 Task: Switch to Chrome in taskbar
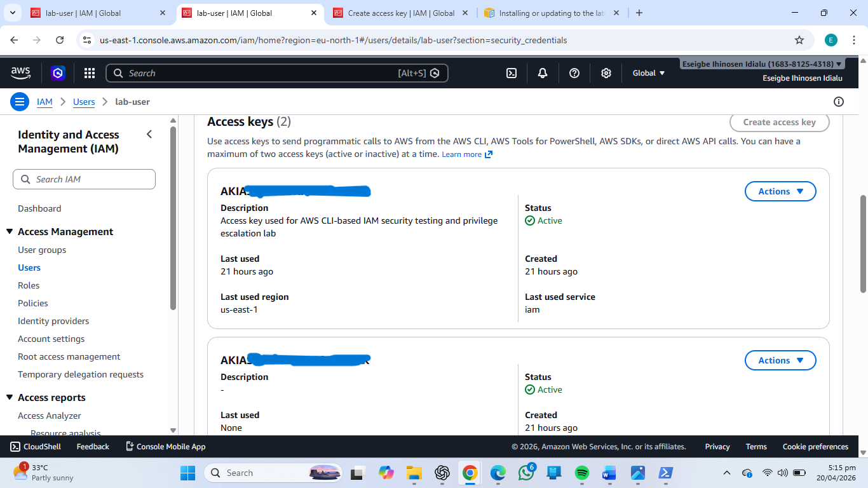point(470,473)
